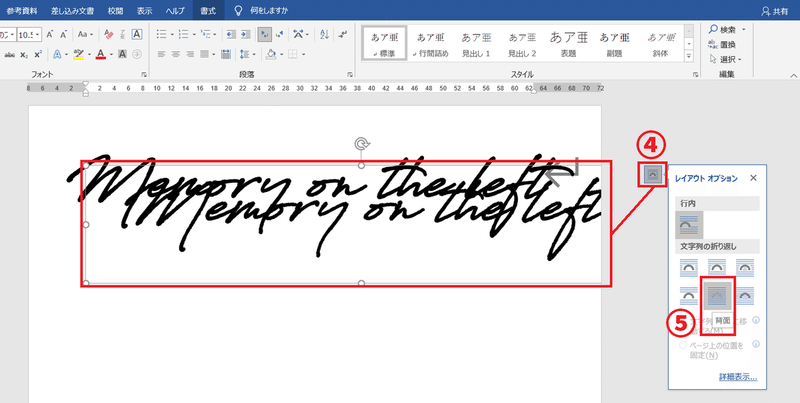Expand the borders dropdown arrow
The width and height of the screenshot is (800, 403).
pyautogui.click(x=303, y=54)
